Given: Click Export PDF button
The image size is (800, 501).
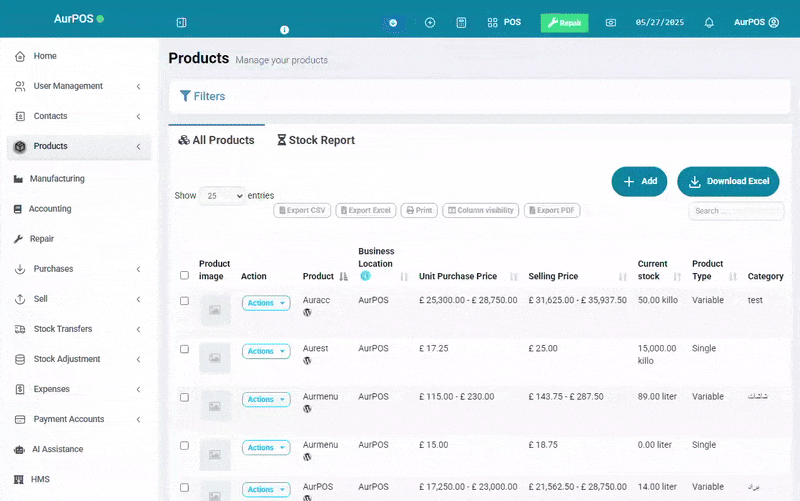Looking at the screenshot, I should 552,210.
